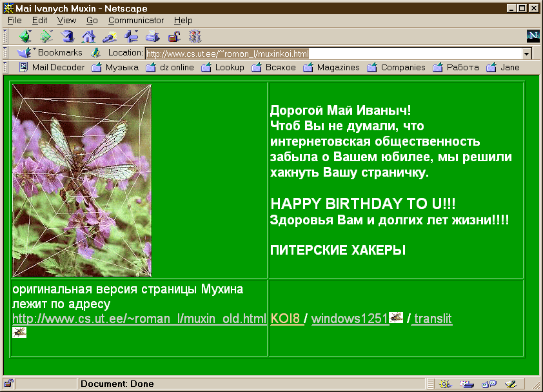Viewport: 543px width, 392px height.
Task: Open the Работа bookmark folder
Action: tap(456, 67)
